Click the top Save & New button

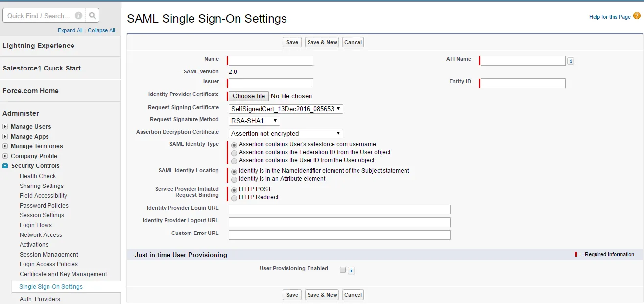click(x=322, y=42)
